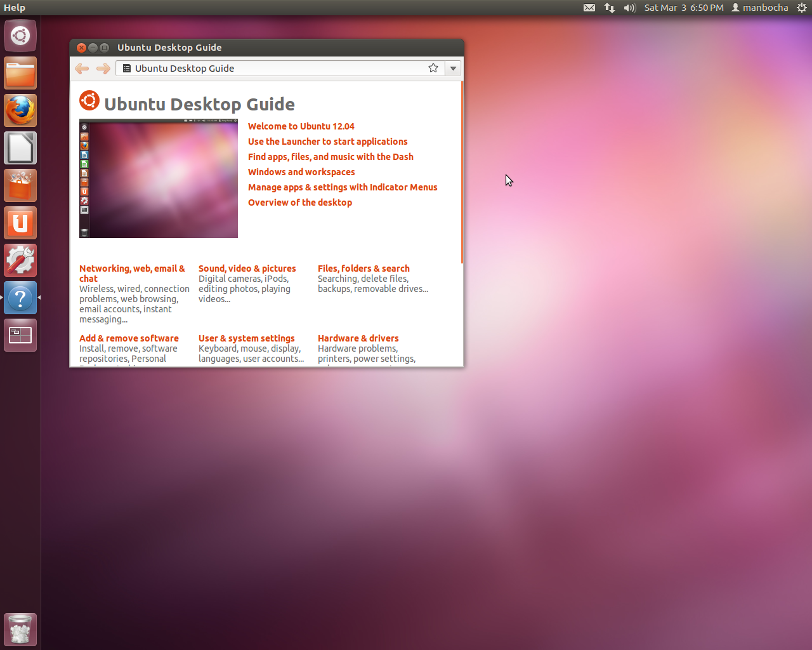
Task: Open the manbocha user menu
Action: (x=760, y=8)
